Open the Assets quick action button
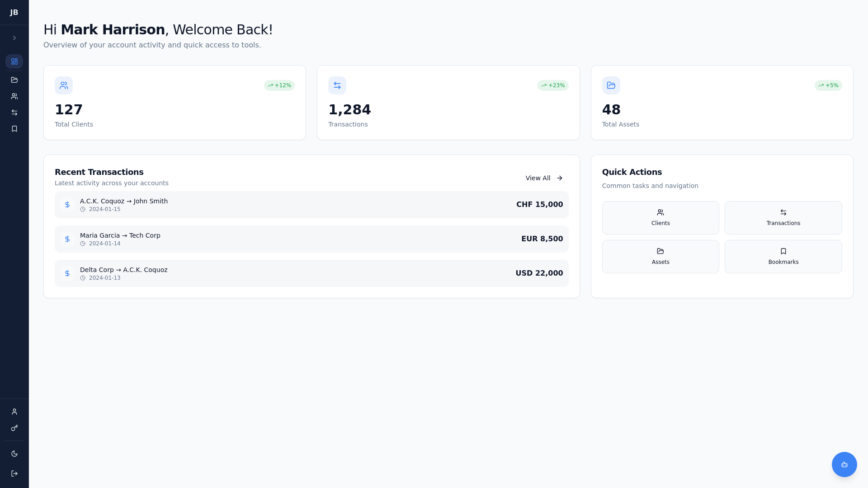 click(x=660, y=257)
